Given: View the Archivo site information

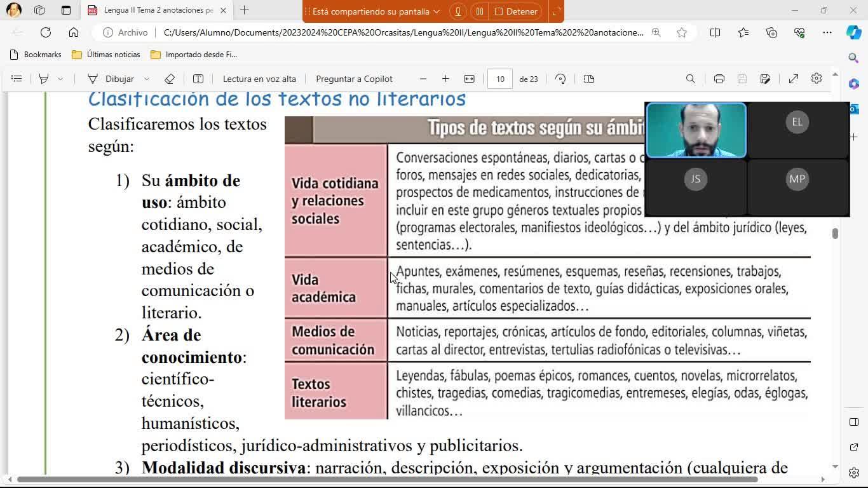Looking at the screenshot, I should pos(125,32).
